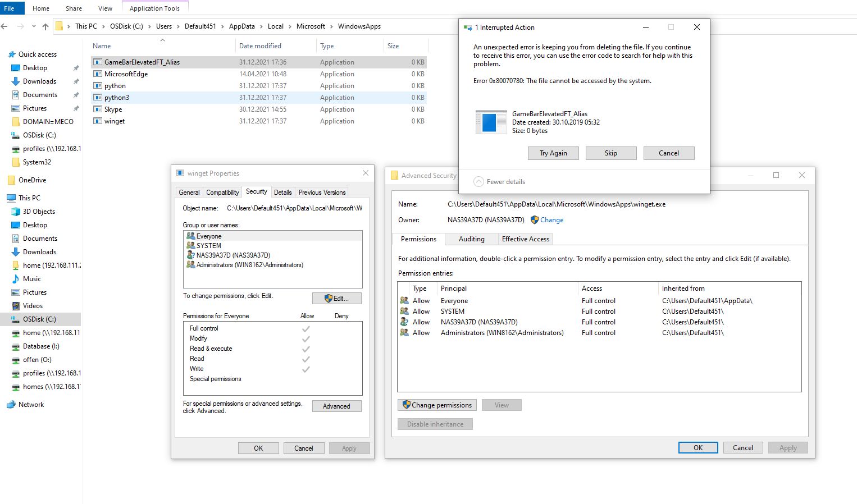
Task: Click the Music note icon
Action: click(x=16, y=279)
